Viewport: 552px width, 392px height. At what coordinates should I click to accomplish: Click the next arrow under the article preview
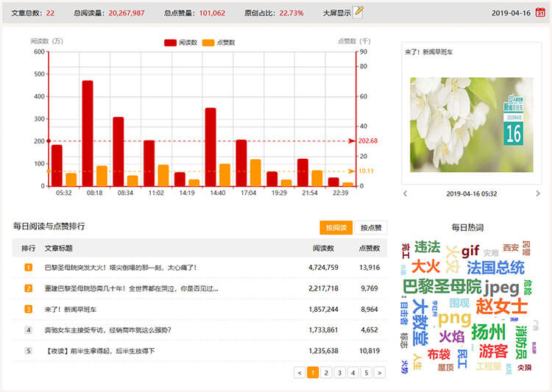(537, 194)
